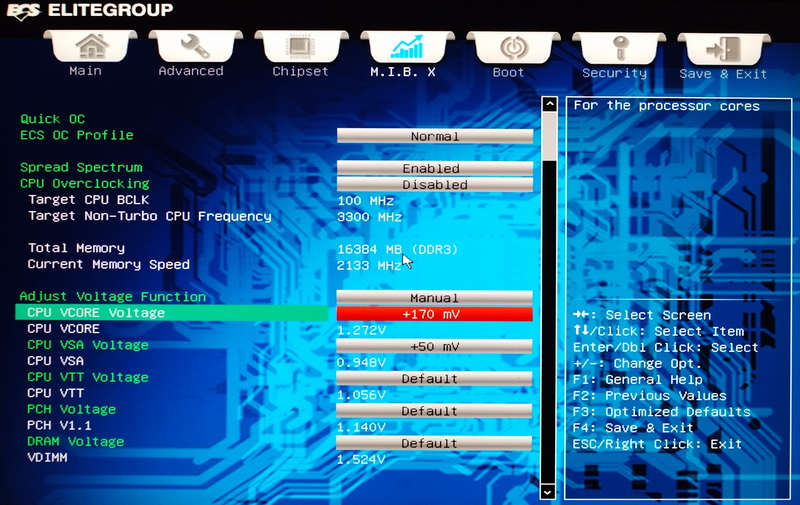This screenshot has height=505, width=800.
Task: Open the +50 mV CPU VSA option
Action: coord(434,346)
